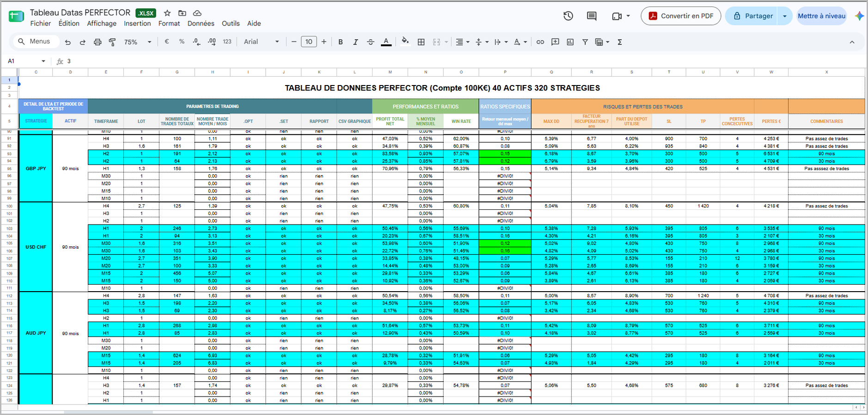Image resolution: width=868 pixels, height=415 pixels.
Task: Open the Partager dropdown arrow
Action: 785,16
